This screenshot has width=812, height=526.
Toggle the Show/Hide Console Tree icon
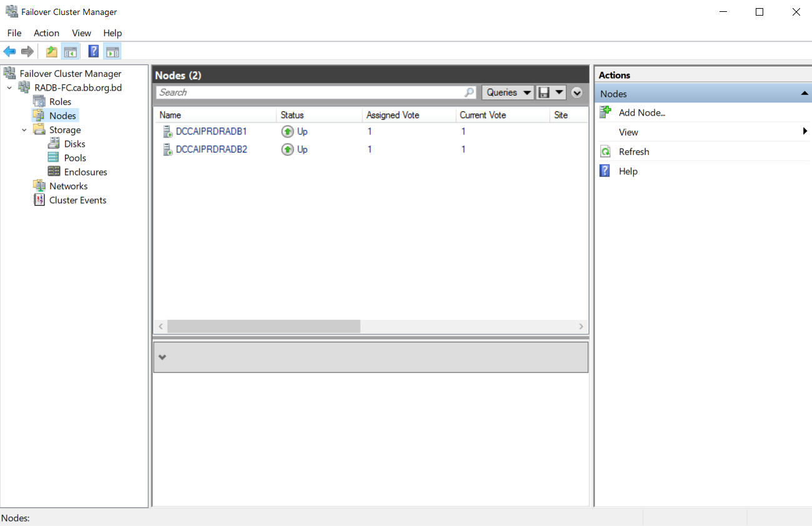click(x=70, y=52)
